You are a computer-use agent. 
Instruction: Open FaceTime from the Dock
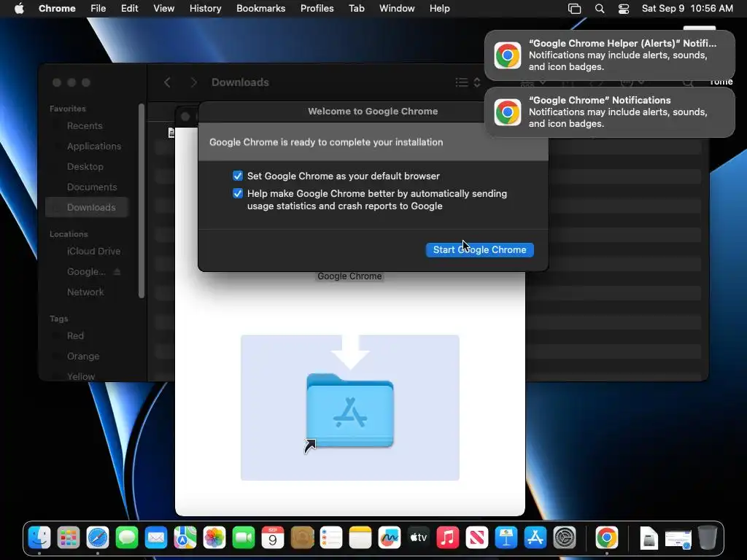[244, 538]
